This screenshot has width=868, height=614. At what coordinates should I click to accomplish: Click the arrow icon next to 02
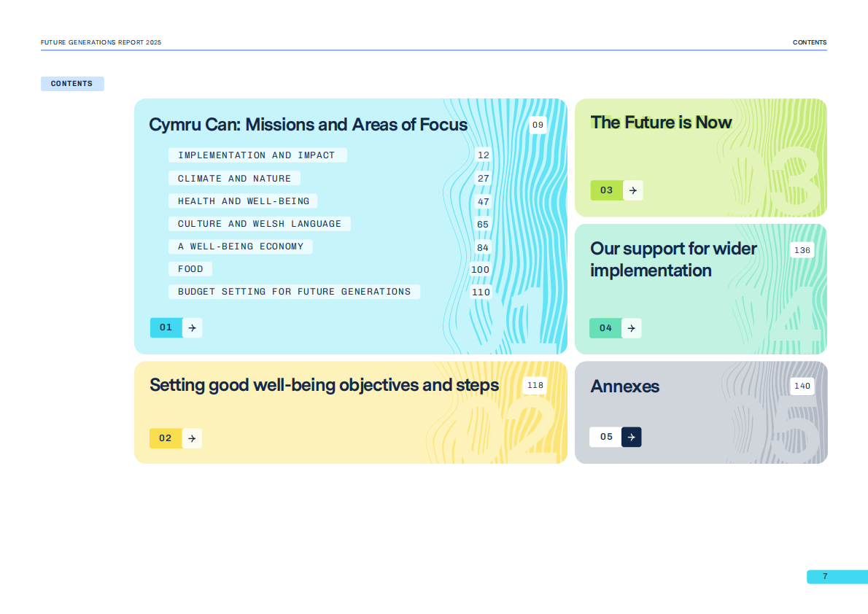tap(192, 438)
